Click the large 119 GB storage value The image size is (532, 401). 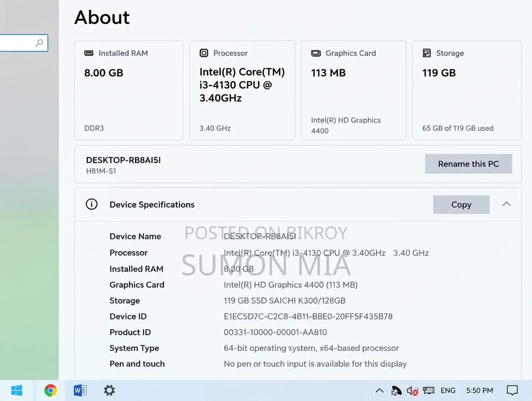439,73
